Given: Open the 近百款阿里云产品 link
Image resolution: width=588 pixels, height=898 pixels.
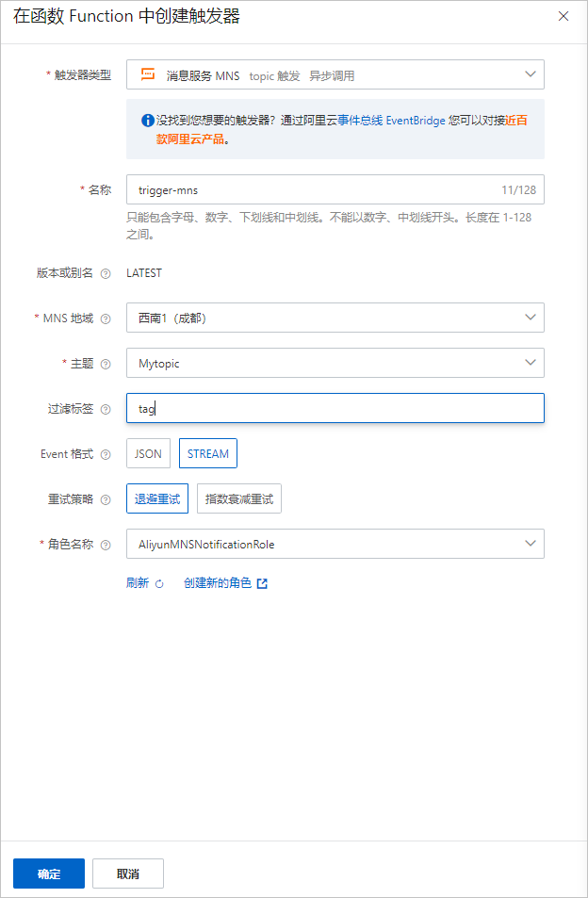Looking at the screenshot, I should click(342, 129).
